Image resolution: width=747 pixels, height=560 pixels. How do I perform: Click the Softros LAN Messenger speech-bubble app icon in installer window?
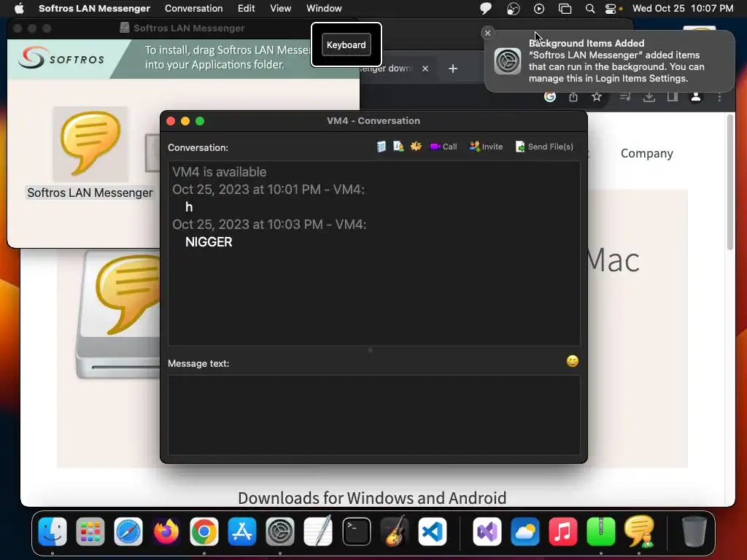coord(90,144)
